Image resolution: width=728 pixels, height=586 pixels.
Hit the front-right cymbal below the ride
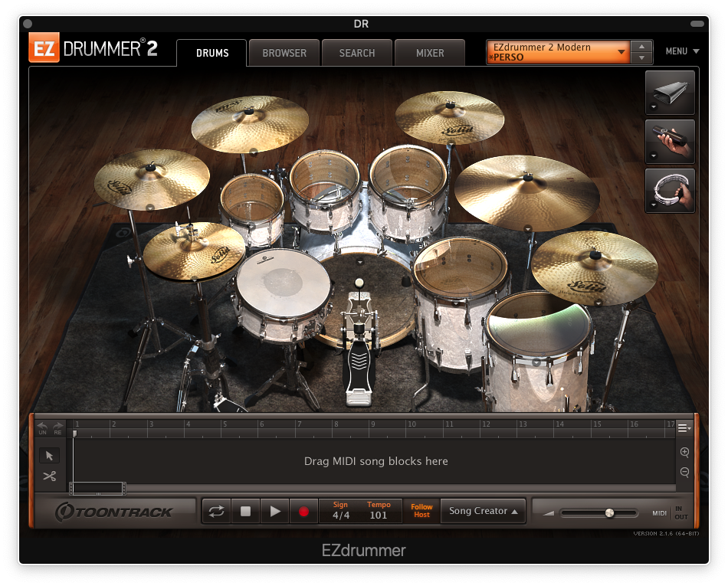coord(595,267)
